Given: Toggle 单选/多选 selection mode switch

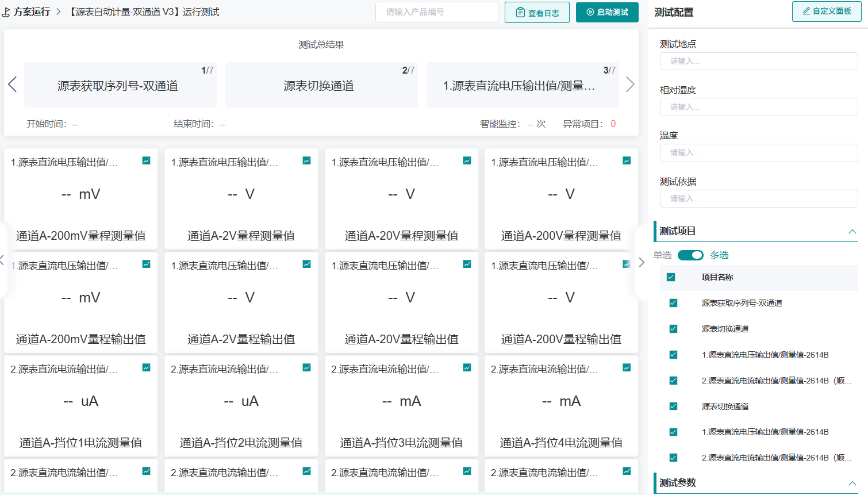Looking at the screenshot, I should coord(690,255).
